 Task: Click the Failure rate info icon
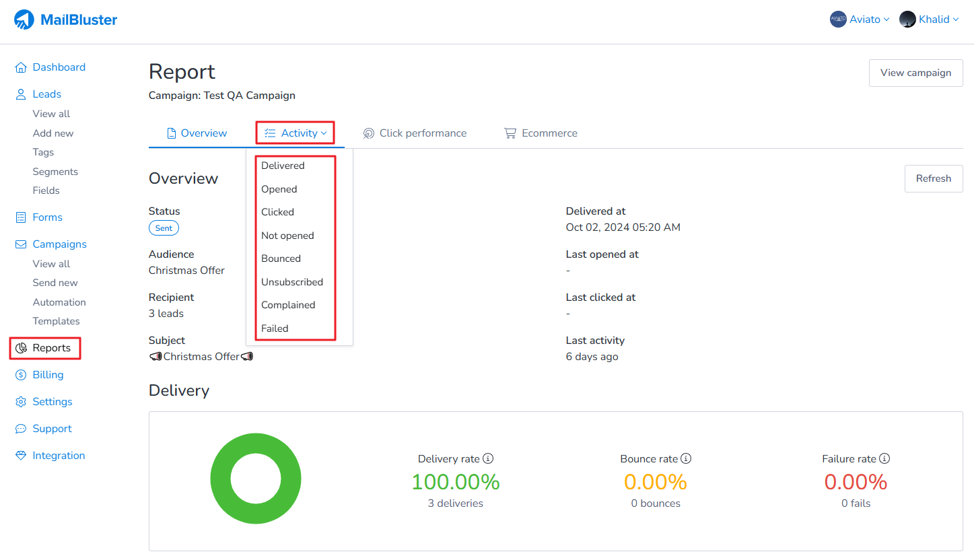884,458
